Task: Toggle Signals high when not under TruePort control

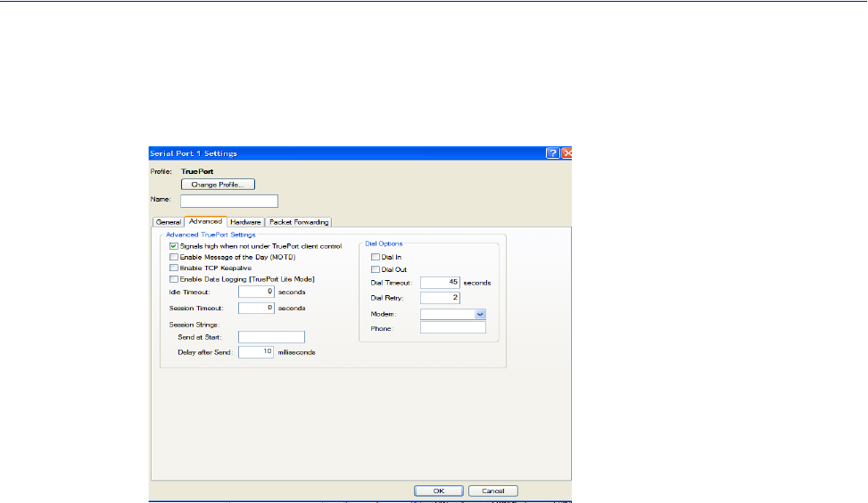Action: pyautogui.click(x=174, y=245)
